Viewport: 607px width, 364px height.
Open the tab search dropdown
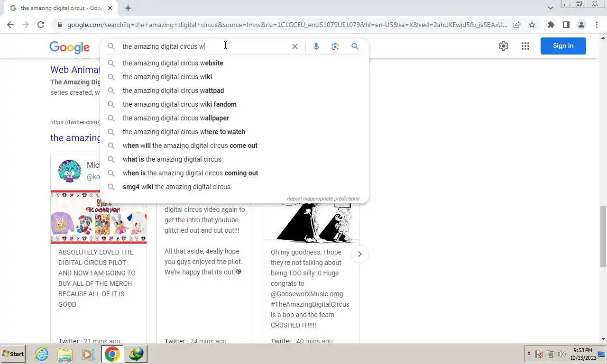coord(551,8)
